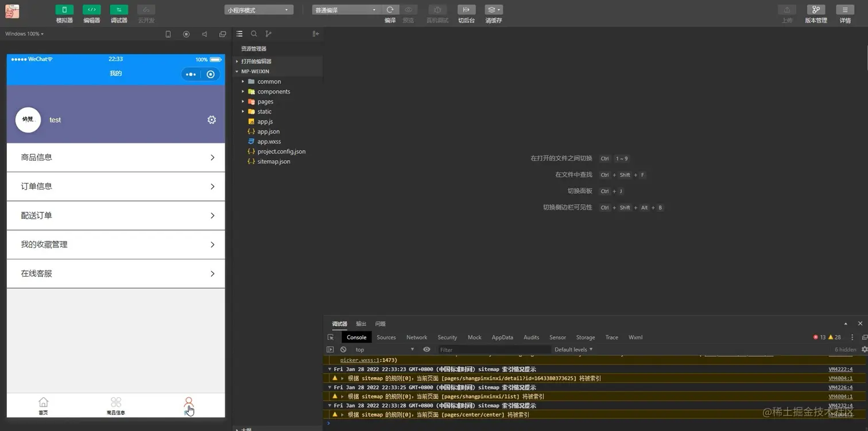Click the detach simulator window icon
This screenshot has width=868, height=431.
pyautogui.click(x=223, y=34)
